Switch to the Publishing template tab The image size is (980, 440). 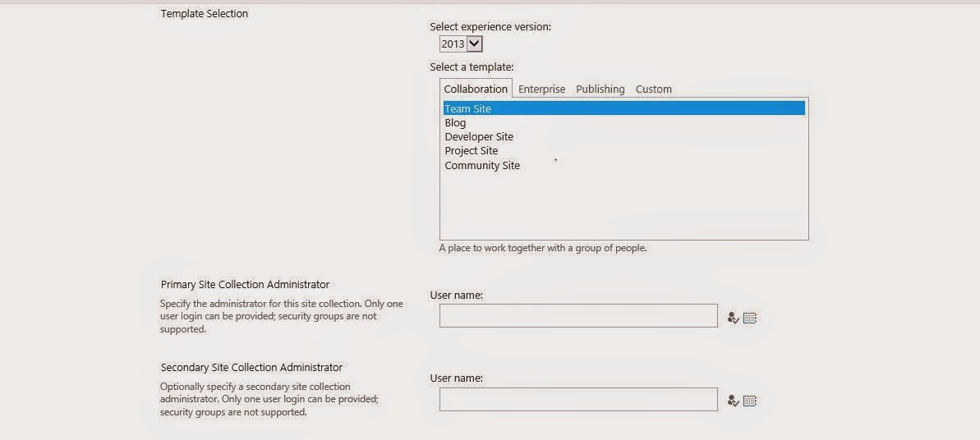(x=600, y=89)
